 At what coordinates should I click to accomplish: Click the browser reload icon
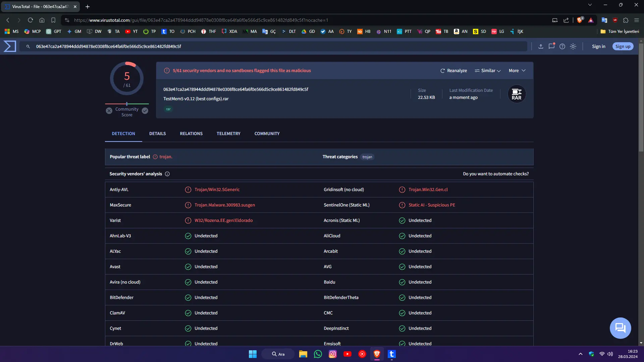31,20
